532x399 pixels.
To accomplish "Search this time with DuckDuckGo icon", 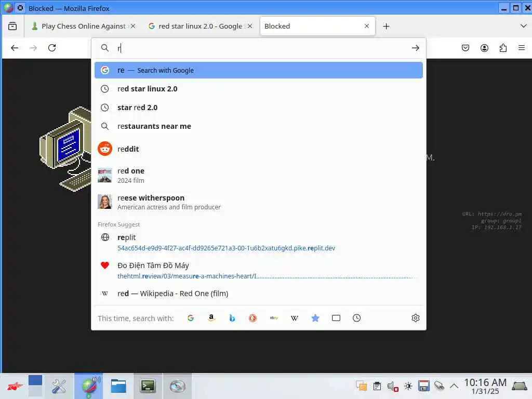I will (253, 318).
